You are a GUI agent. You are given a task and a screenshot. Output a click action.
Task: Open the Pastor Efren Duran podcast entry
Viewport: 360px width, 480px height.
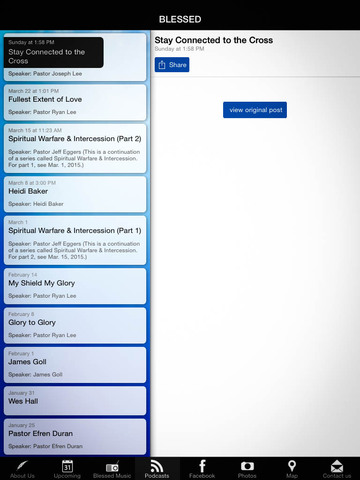(75, 437)
